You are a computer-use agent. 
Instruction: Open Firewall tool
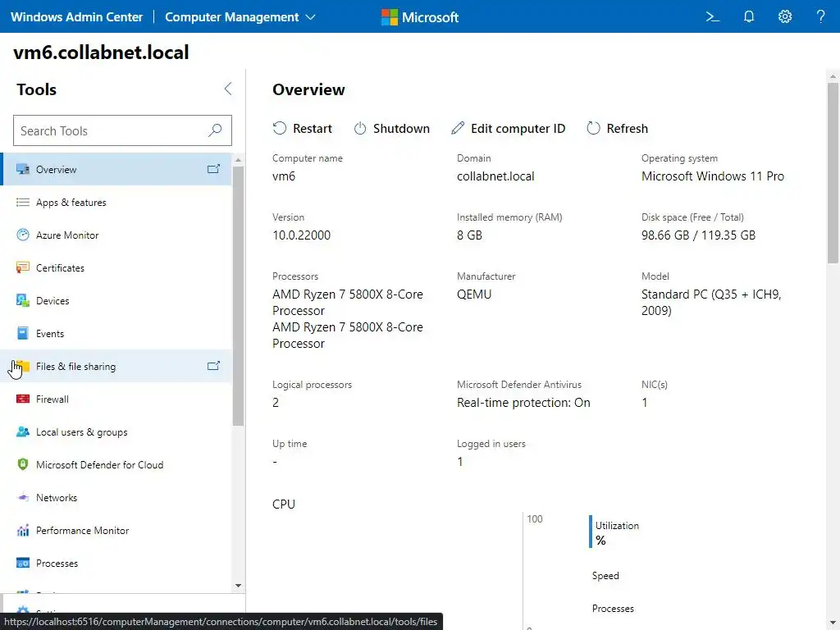coord(116,399)
